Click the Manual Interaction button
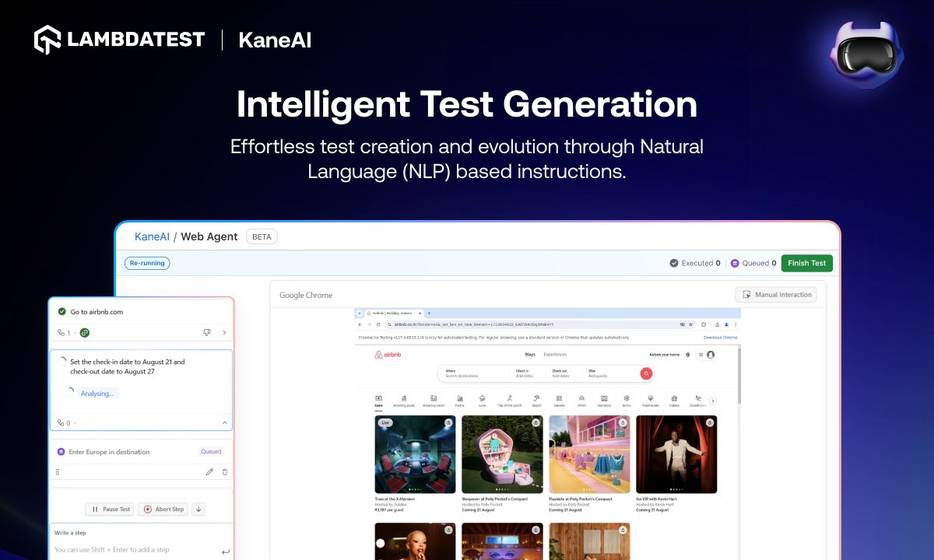The image size is (934, 560). pyautogui.click(x=776, y=295)
